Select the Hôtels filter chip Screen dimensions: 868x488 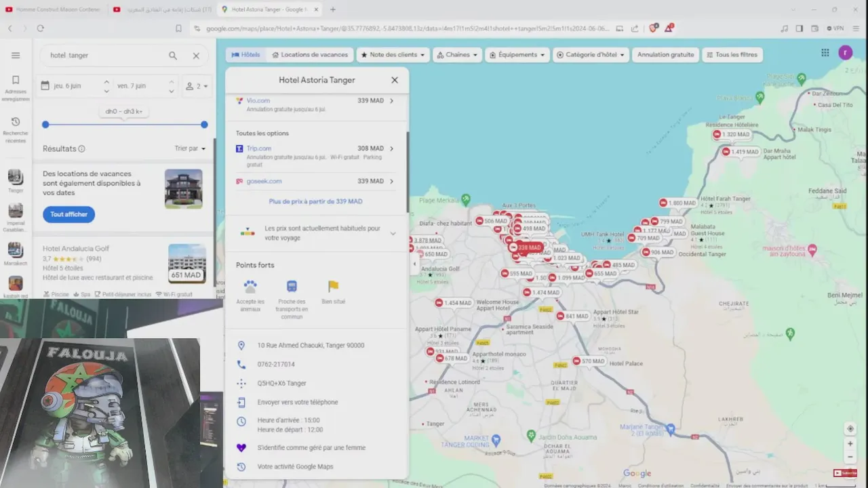tap(245, 55)
